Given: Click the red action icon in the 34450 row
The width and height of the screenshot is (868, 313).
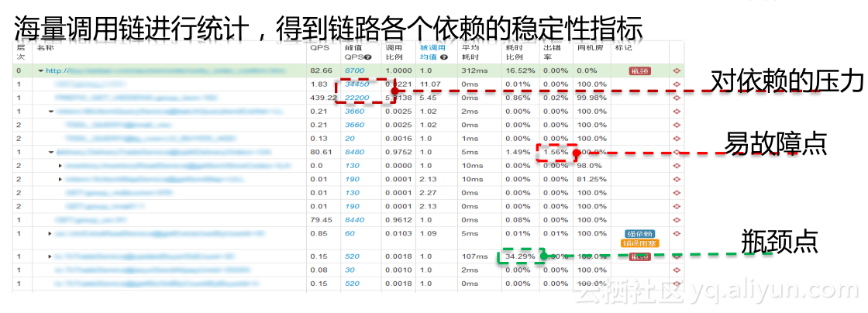Looking at the screenshot, I should (x=677, y=84).
